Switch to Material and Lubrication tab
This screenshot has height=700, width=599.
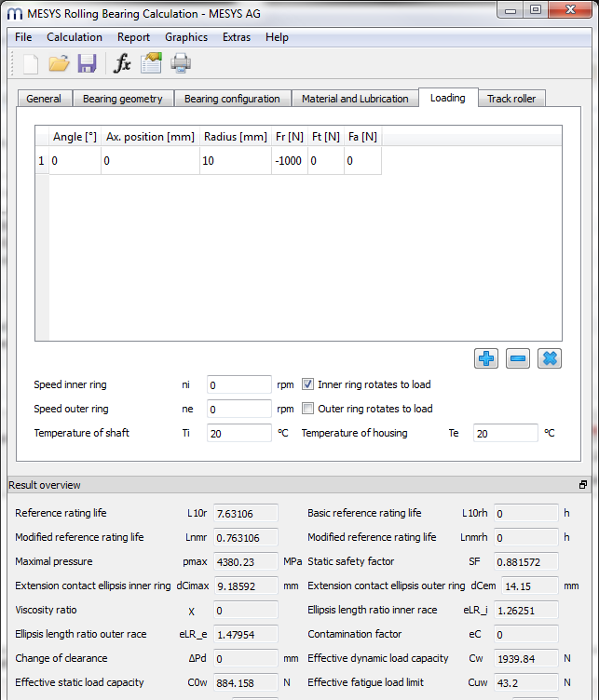(x=355, y=99)
